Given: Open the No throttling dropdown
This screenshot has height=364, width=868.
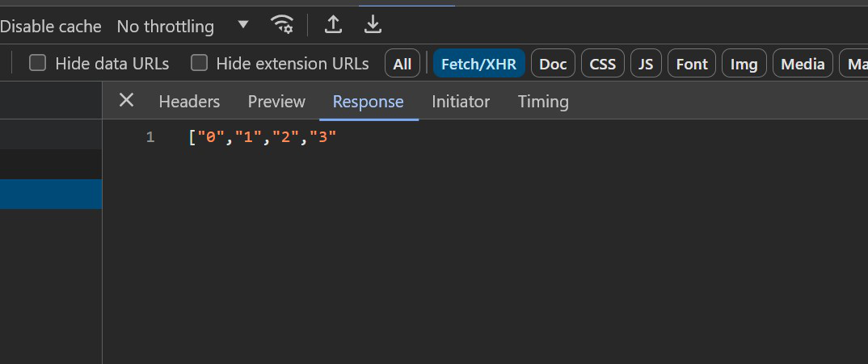Looking at the screenshot, I should coord(183,26).
